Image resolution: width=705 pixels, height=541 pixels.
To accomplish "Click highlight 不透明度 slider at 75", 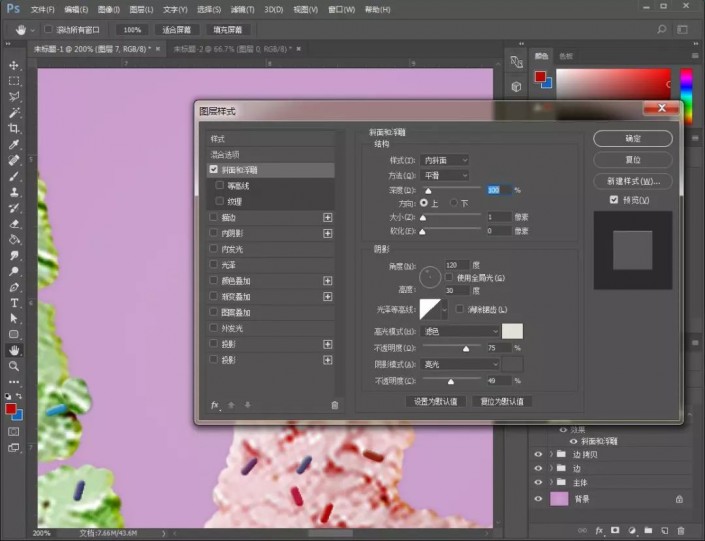I will click(466, 349).
